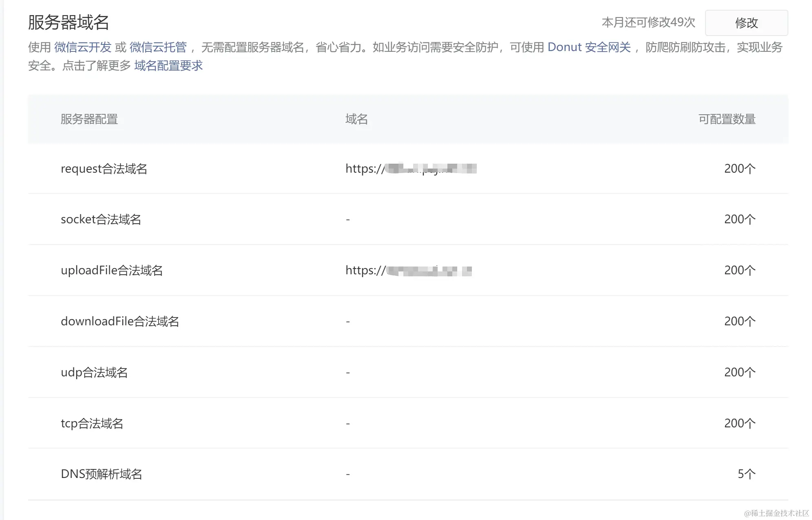This screenshot has height=520, width=812.
Task: Click the 可配置数量 column header
Action: click(726, 119)
